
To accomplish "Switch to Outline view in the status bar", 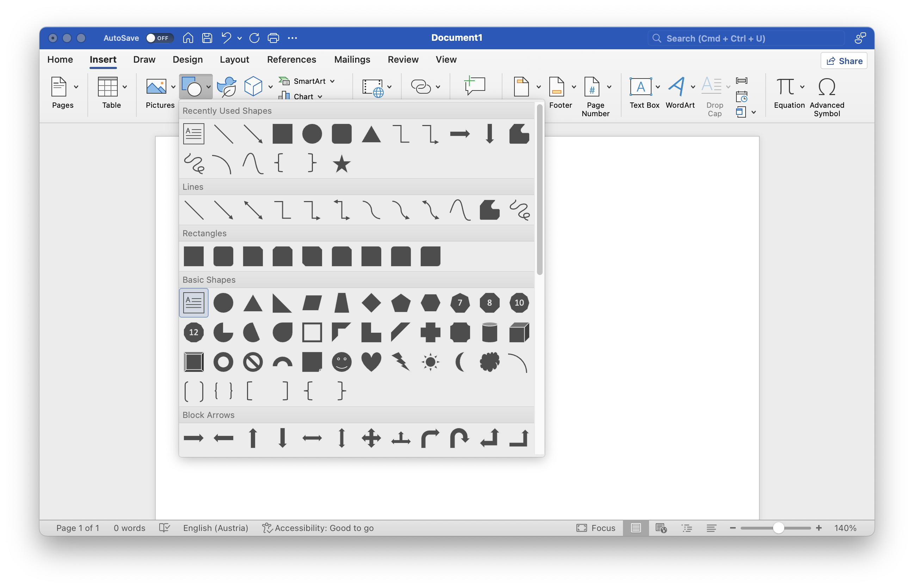I will pos(687,528).
